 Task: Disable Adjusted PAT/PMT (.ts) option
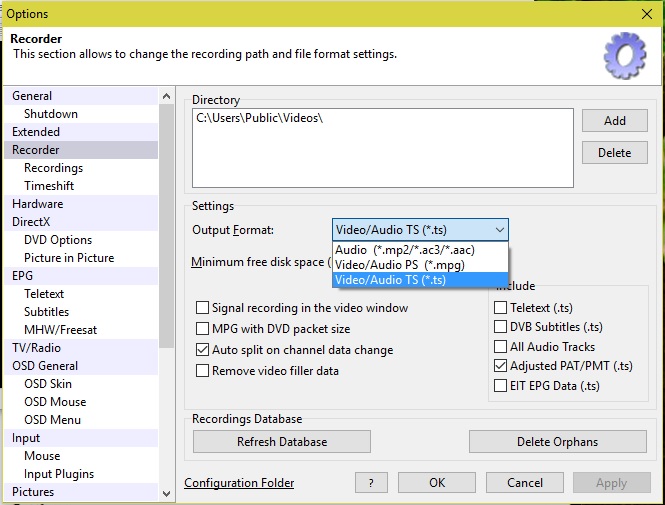(x=502, y=366)
